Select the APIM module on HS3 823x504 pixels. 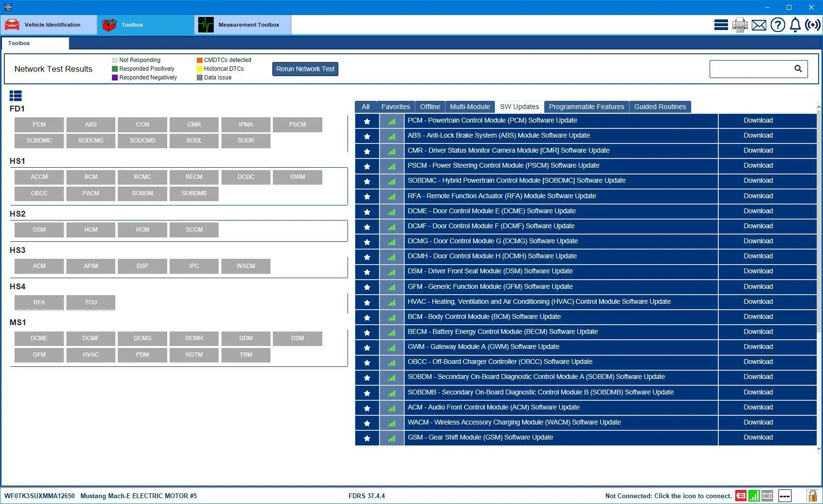tap(91, 266)
